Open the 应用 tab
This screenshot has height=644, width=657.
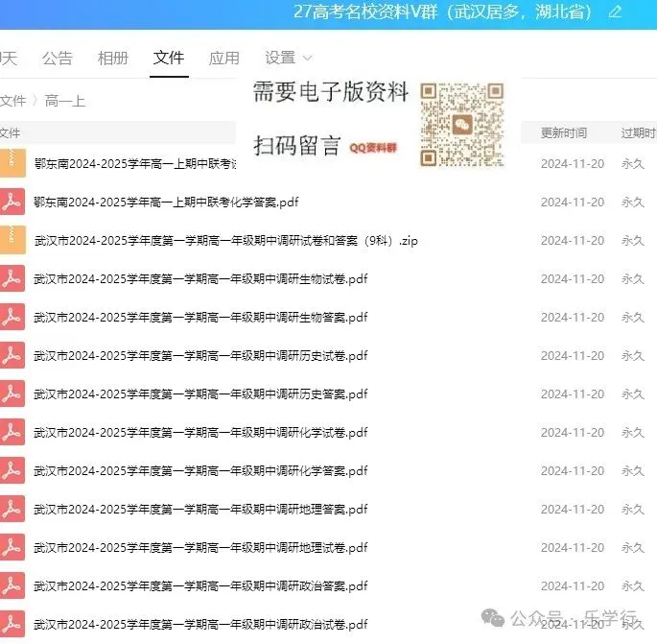pyautogui.click(x=224, y=58)
